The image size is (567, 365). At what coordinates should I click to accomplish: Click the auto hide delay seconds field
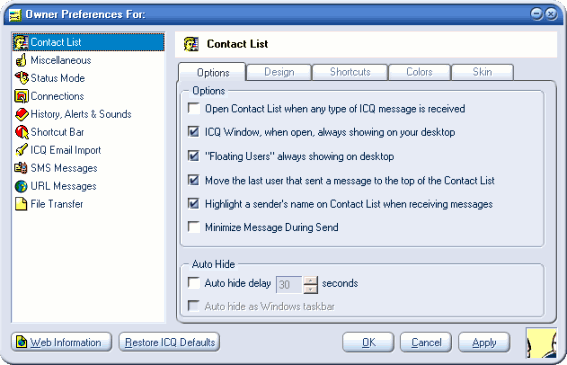point(289,285)
